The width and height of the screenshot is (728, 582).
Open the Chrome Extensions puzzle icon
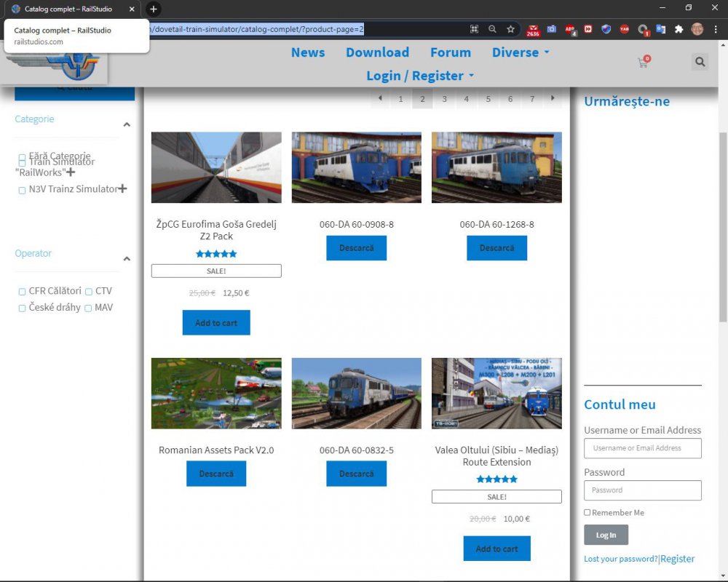tap(679, 29)
